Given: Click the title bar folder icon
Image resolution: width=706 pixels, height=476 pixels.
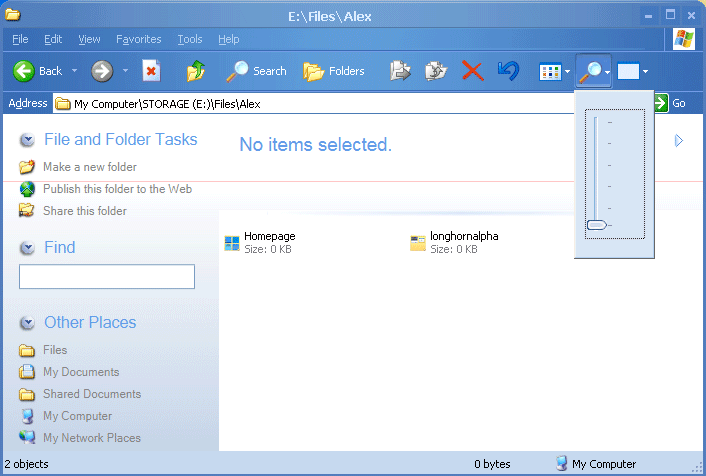Looking at the screenshot, I should tap(13, 15).
